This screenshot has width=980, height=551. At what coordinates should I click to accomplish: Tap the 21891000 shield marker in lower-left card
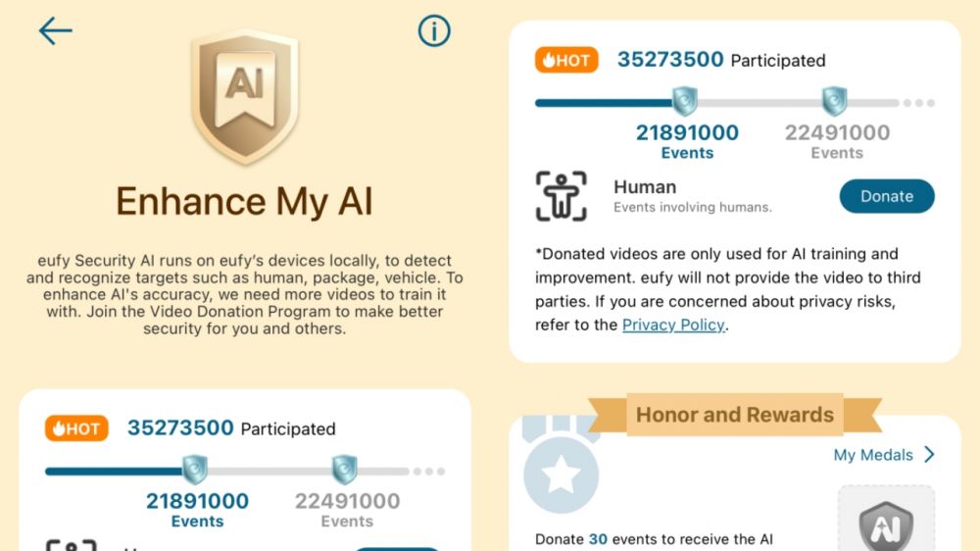pyautogui.click(x=195, y=470)
